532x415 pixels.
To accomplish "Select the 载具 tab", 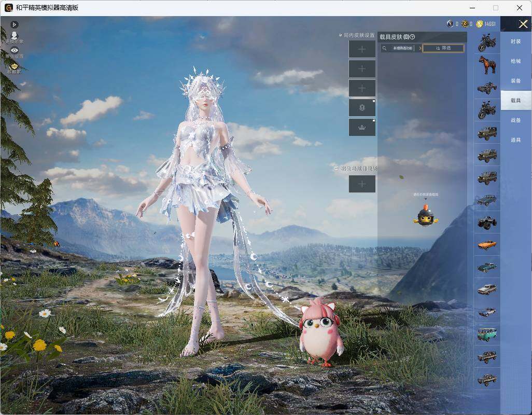I will pyautogui.click(x=516, y=101).
